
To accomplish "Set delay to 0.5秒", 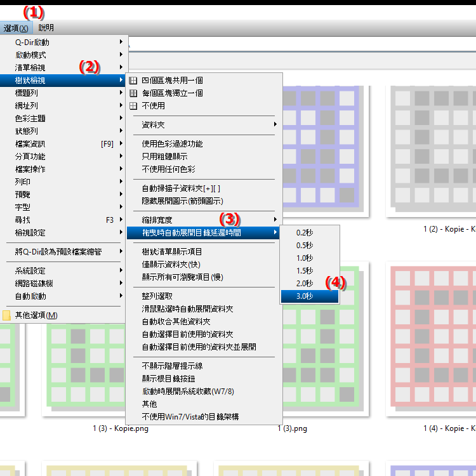I will point(310,245).
